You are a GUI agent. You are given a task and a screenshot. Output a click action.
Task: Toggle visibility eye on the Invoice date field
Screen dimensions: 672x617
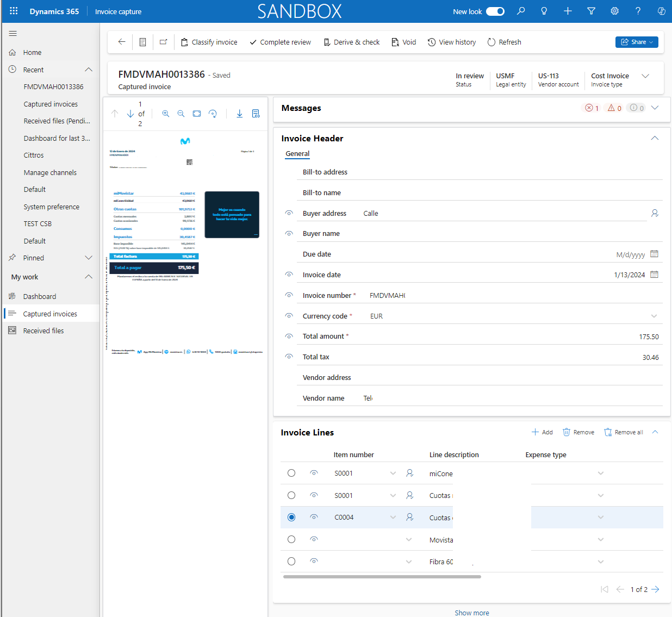tap(289, 274)
